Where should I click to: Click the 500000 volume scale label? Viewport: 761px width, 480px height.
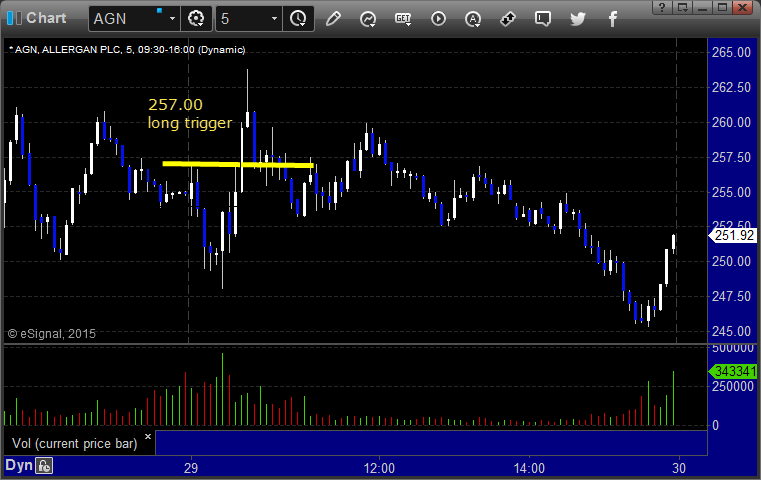click(733, 348)
